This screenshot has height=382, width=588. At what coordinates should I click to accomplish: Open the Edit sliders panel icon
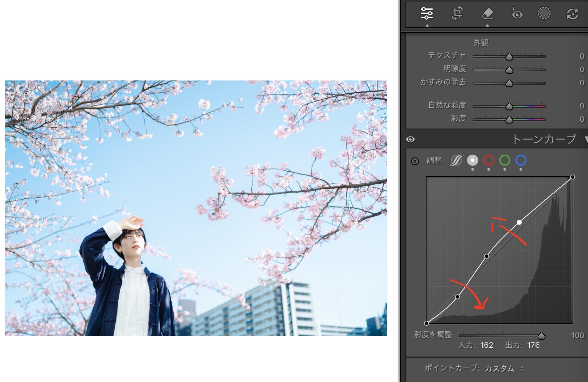(x=427, y=14)
